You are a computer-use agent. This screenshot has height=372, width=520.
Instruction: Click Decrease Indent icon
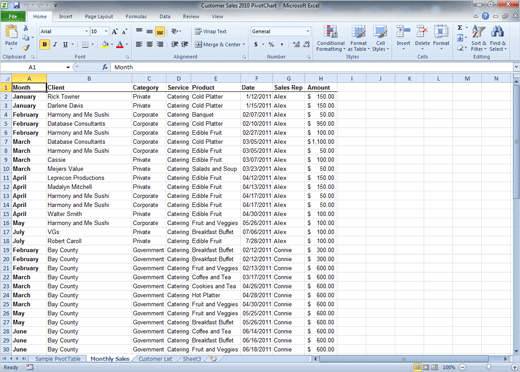coord(174,44)
